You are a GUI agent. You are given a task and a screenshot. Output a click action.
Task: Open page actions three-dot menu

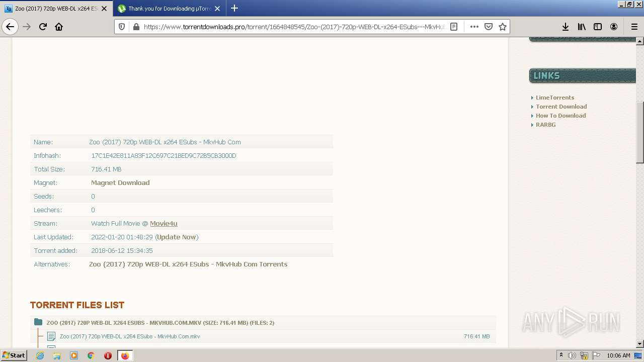click(x=474, y=27)
